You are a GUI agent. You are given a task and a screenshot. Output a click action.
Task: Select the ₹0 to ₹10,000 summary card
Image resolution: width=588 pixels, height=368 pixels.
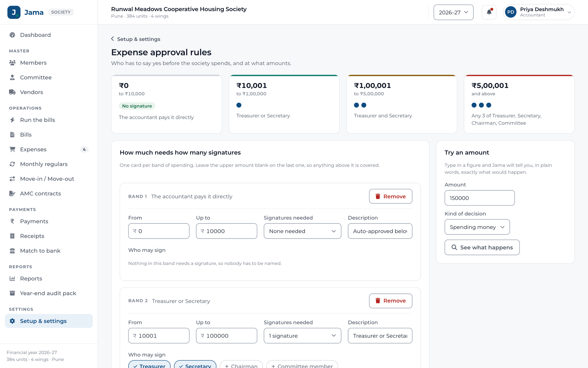[166, 104]
